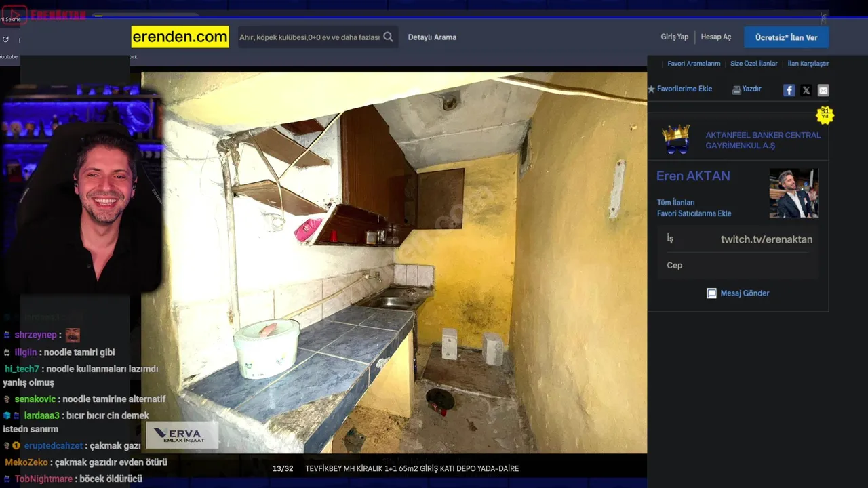Click the Mesaj Gönder link

[745, 293]
